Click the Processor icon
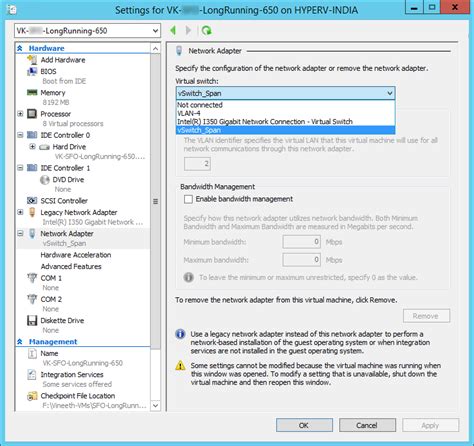Screen dimensions: 474x446 [32, 114]
